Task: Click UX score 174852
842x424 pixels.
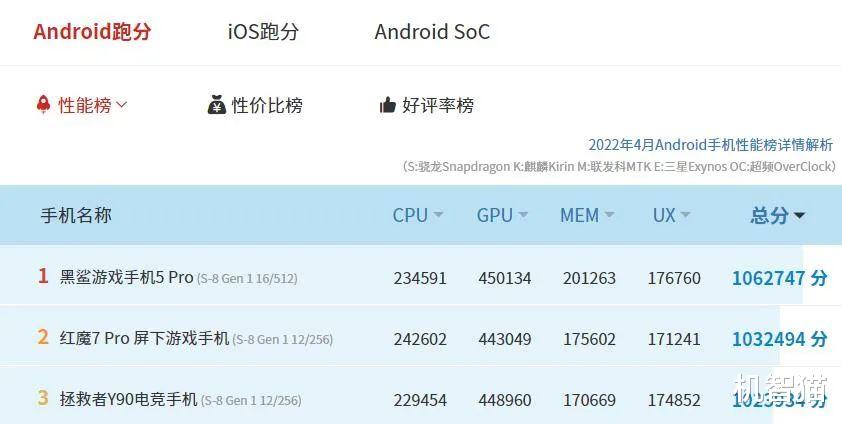Action: pos(674,401)
